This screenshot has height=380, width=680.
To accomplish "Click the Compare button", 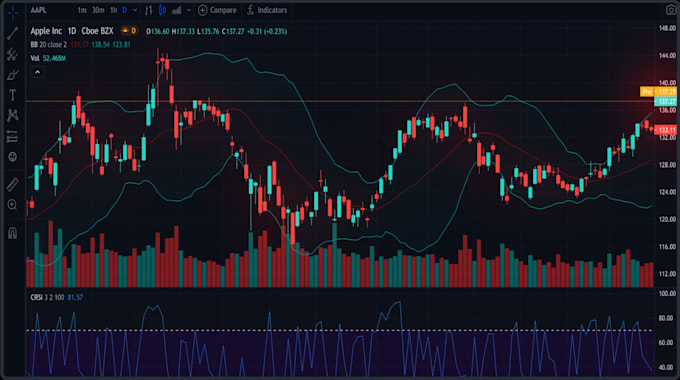I will pyautogui.click(x=217, y=10).
